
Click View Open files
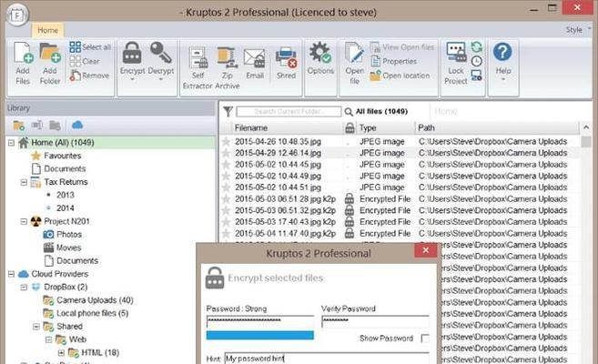(402, 47)
